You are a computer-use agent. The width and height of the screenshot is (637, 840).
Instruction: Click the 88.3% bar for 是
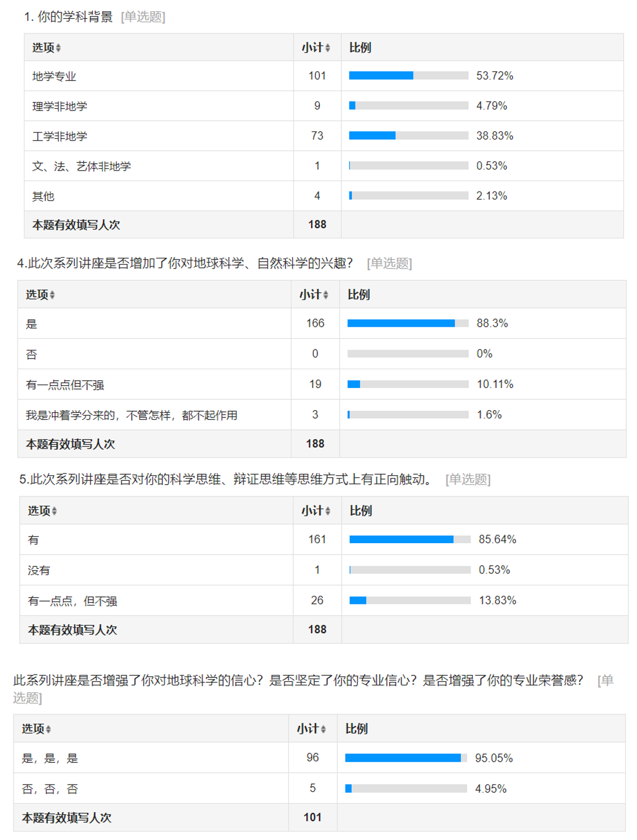click(x=408, y=323)
